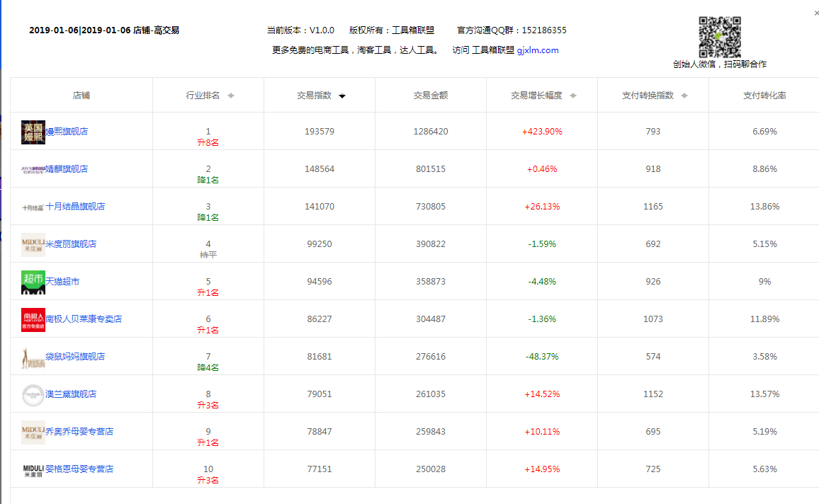Image resolution: width=819 pixels, height=504 pixels.
Task: Click the 交易指数 header label
Action: click(314, 96)
